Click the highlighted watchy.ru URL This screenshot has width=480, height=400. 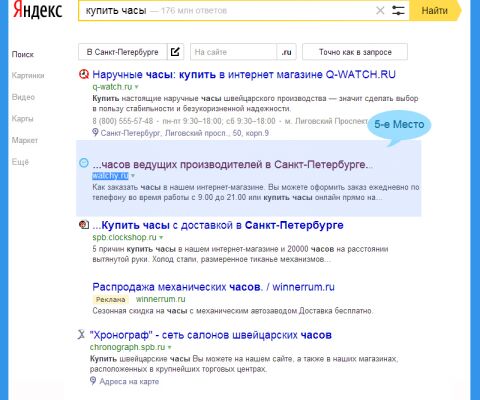pos(110,176)
